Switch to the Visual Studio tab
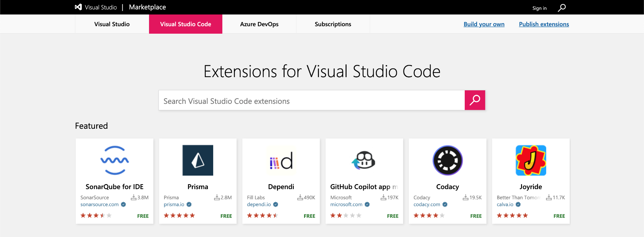 (x=112, y=24)
